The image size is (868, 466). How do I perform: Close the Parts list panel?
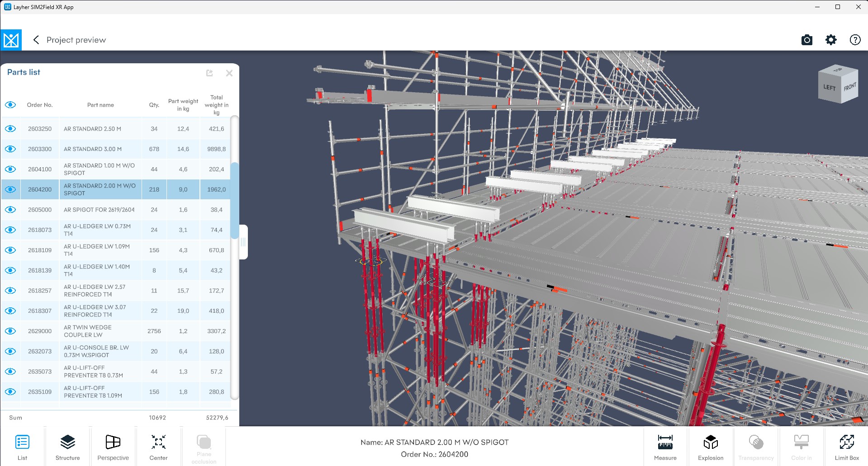[229, 73]
